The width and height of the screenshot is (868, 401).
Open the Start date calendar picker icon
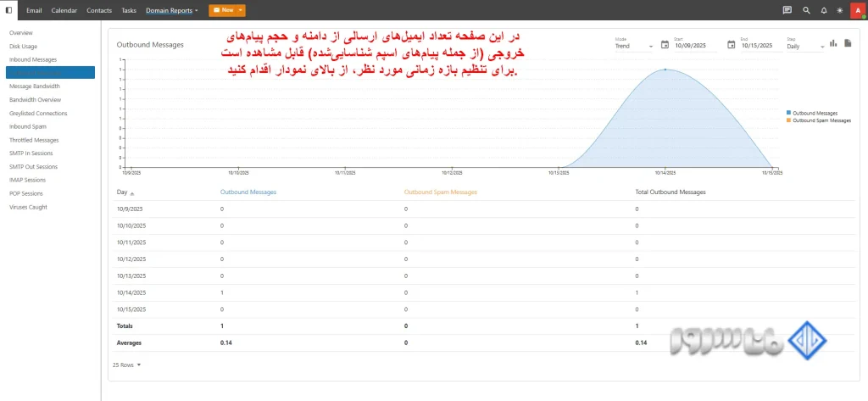click(665, 44)
